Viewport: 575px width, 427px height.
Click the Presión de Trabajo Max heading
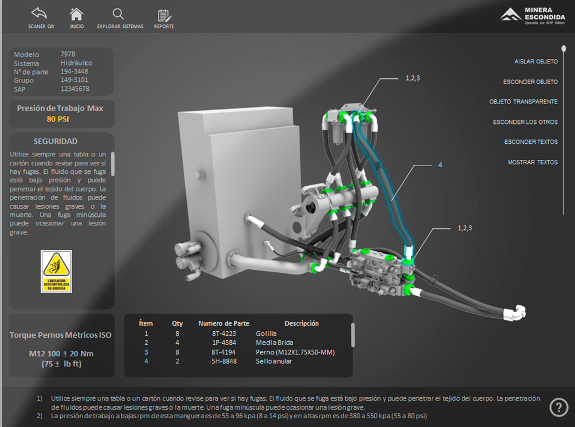[60, 108]
